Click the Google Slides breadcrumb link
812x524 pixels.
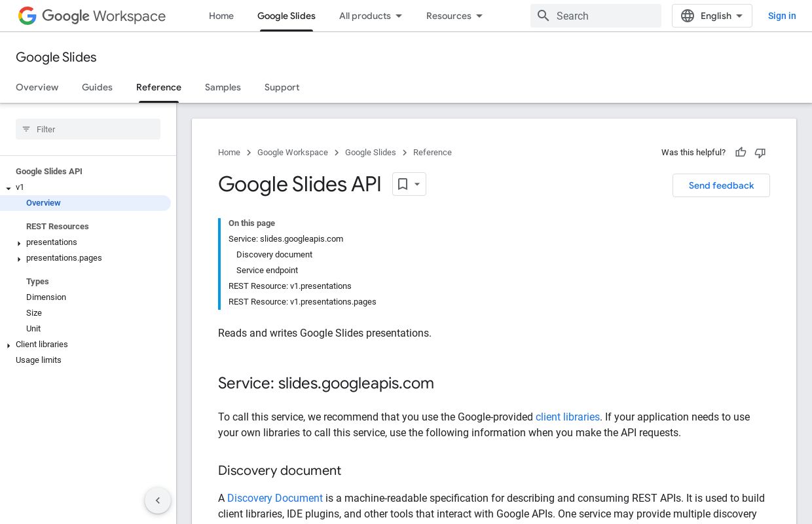click(x=371, y=153)
